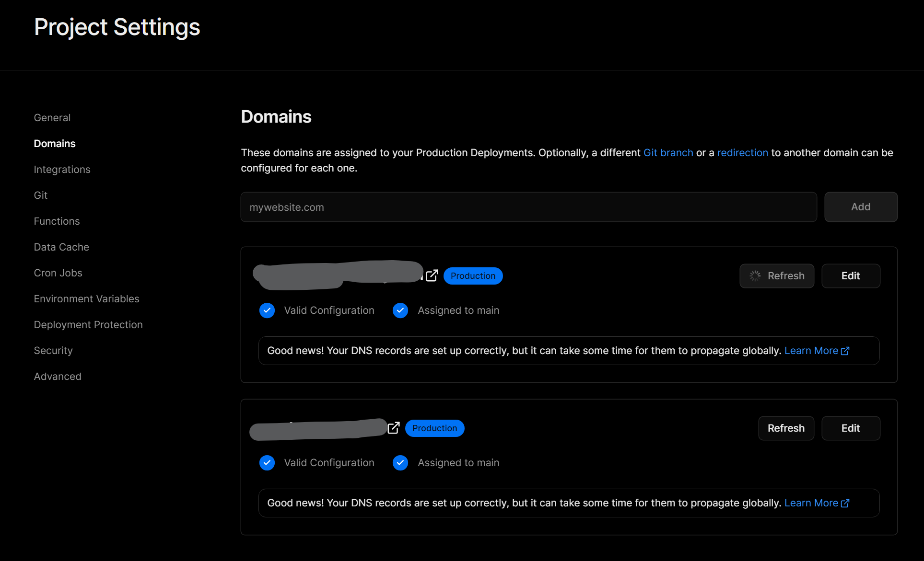Select the Security section in the sidebar
This screenshot has width=924, height=561.
pos(53,350)
